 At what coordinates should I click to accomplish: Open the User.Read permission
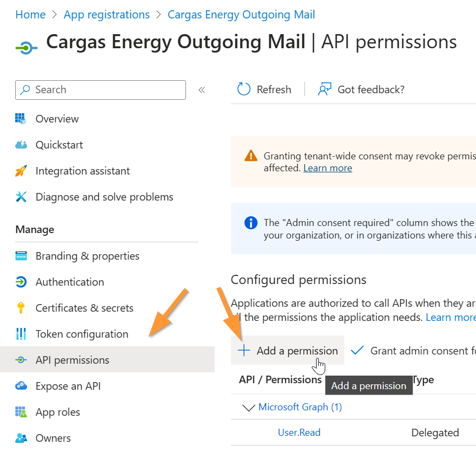click(x=299, y=433)
